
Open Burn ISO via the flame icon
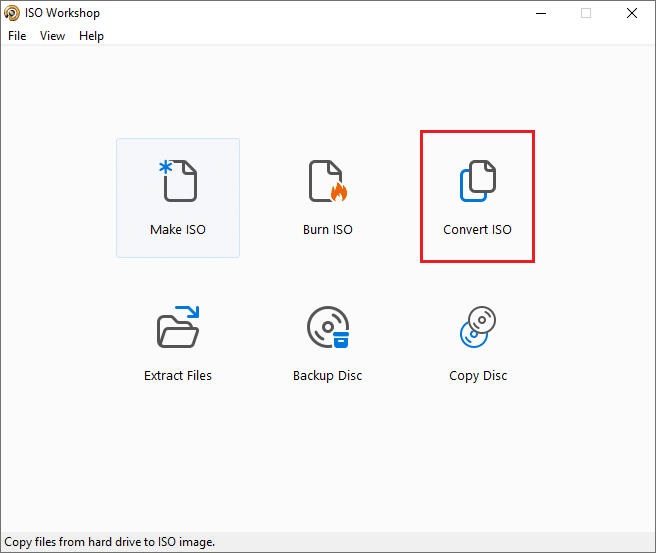click(x=327, y=181)
